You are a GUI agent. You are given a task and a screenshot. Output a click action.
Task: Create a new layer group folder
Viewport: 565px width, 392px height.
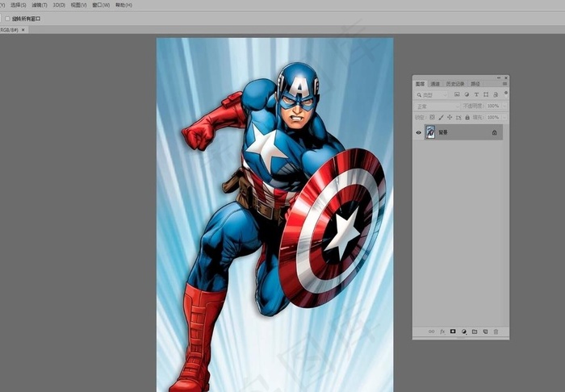[x=475, y=332]
